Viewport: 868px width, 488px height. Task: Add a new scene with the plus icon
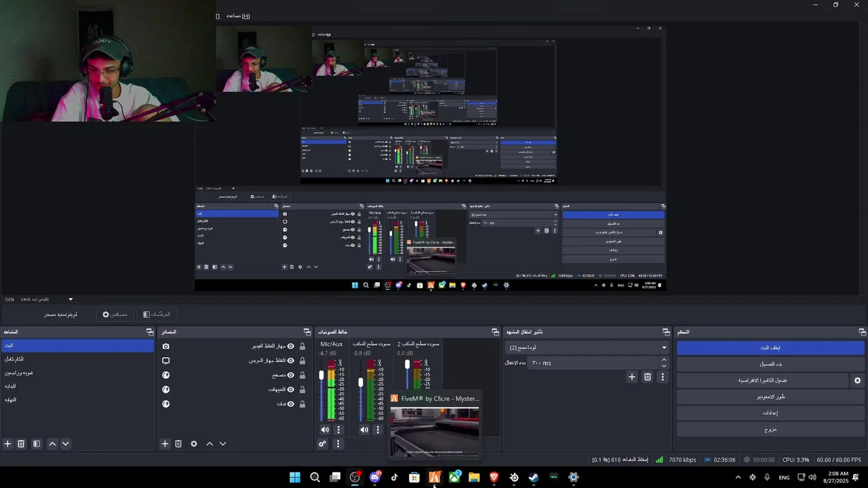tap(7, 444)
